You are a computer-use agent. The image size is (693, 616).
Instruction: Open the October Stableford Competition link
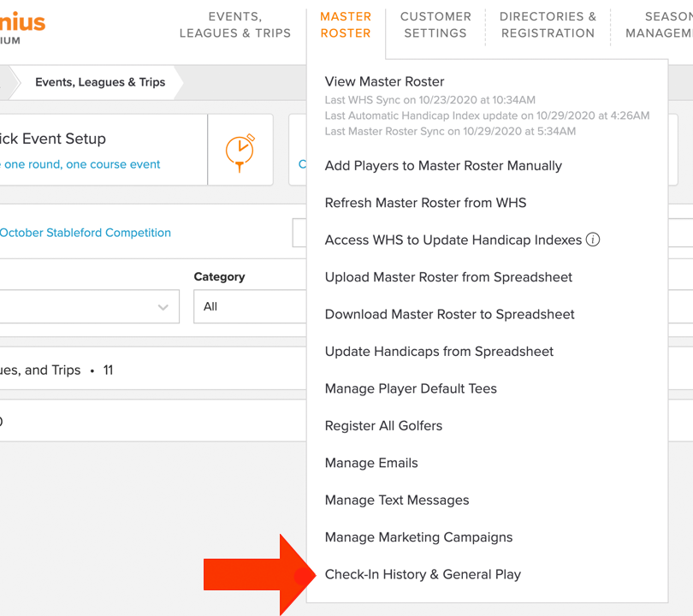(x=86, y=233)
